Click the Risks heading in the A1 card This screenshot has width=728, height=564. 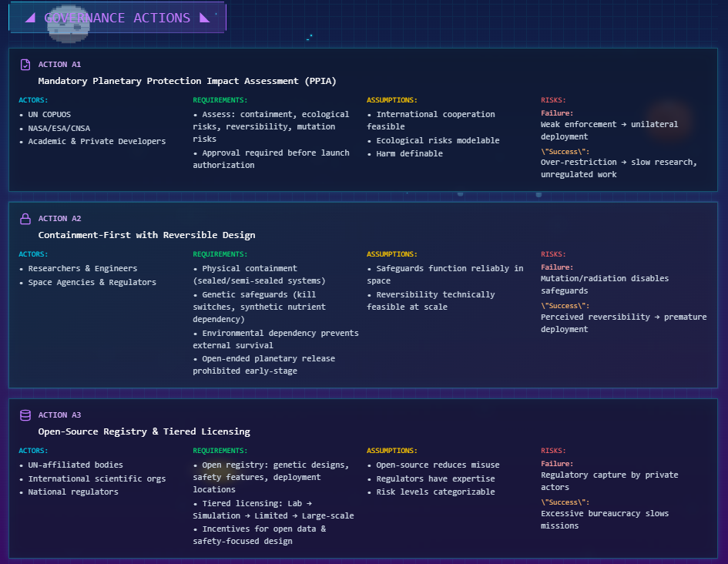click(553, 100)
